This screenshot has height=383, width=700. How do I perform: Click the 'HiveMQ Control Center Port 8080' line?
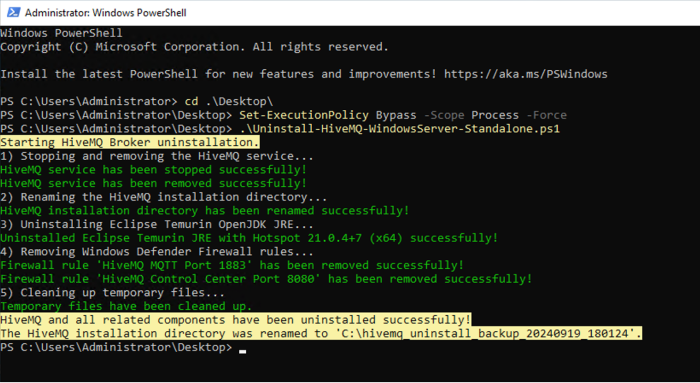(x=266, y=279)
